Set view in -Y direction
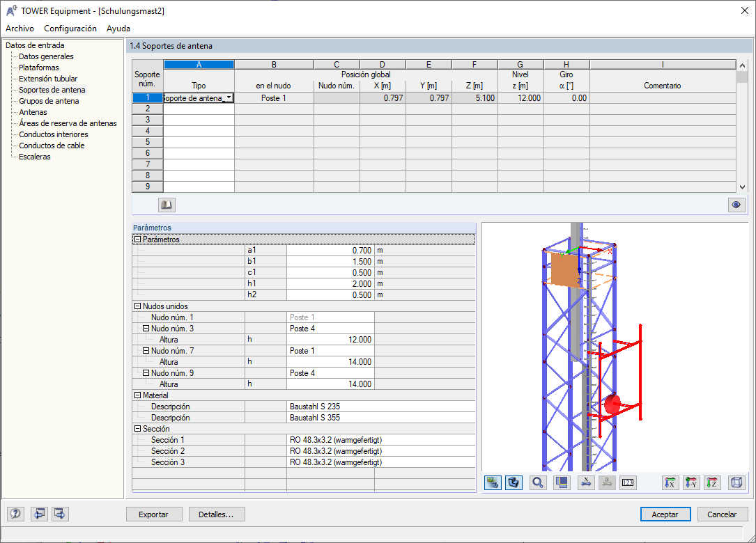 click(x=691, y=482)
